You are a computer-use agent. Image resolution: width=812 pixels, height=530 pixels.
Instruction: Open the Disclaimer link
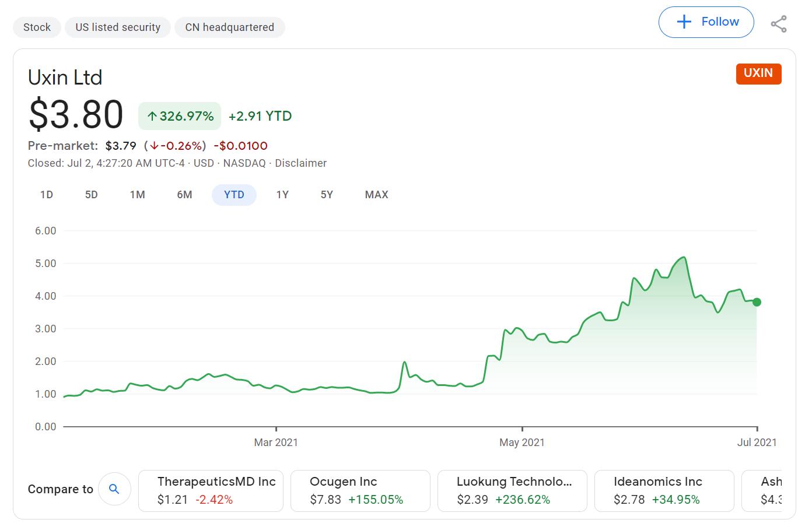pyautogui.click(x=300, y=163)
